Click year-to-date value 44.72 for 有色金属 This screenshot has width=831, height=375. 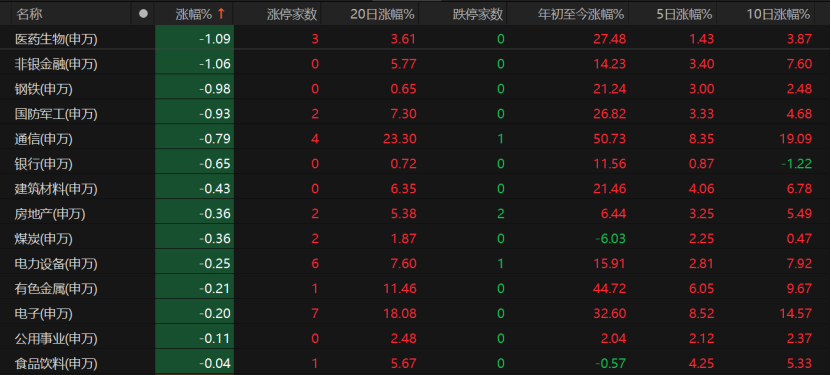click(x=609, y=288)
